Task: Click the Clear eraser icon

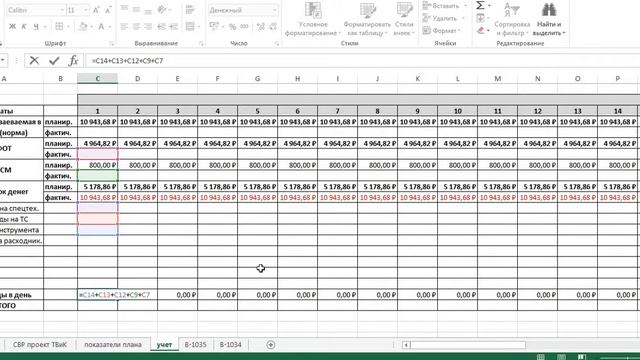Action: click(x=480, y=30)
